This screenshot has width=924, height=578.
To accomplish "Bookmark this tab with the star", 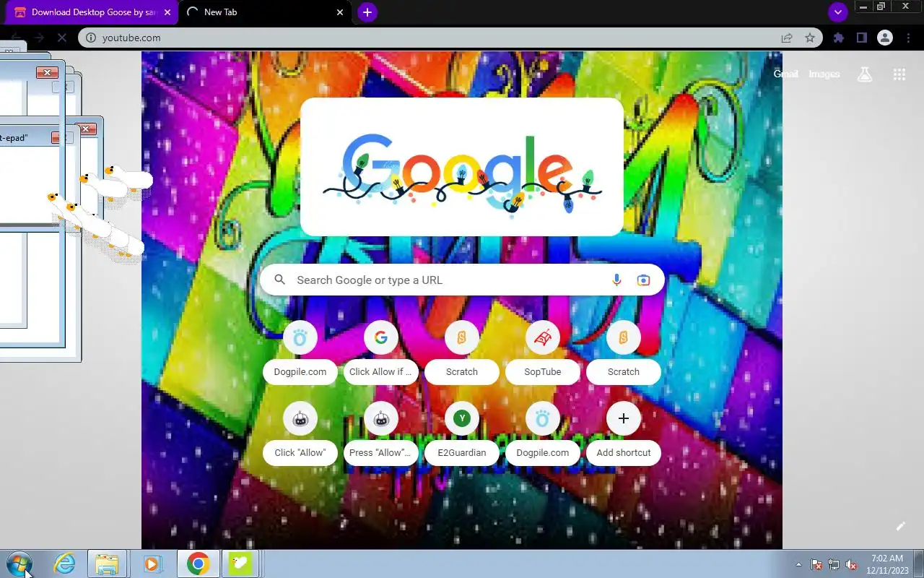I will click(810, 38).
